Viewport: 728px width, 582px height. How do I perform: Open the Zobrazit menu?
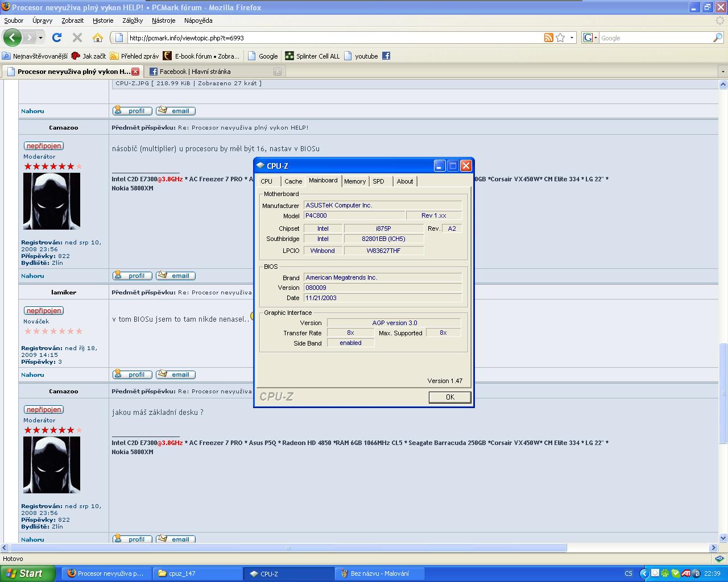[x=73, y=20]
